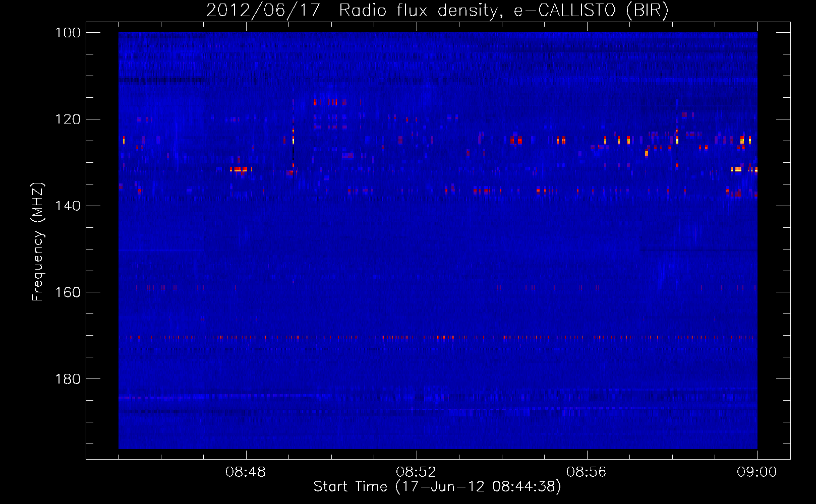
Task: Click the "100" frequency tick label
Action: pos(68,33)
